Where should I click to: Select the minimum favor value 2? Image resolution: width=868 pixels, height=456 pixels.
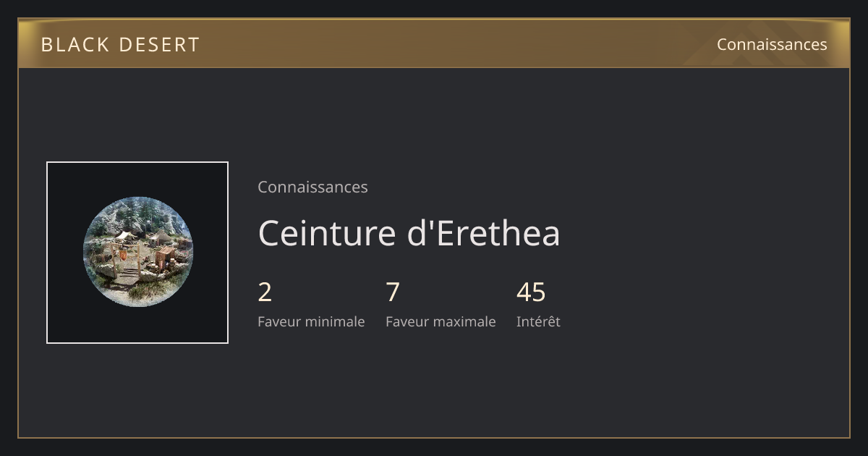coord(265,292)
